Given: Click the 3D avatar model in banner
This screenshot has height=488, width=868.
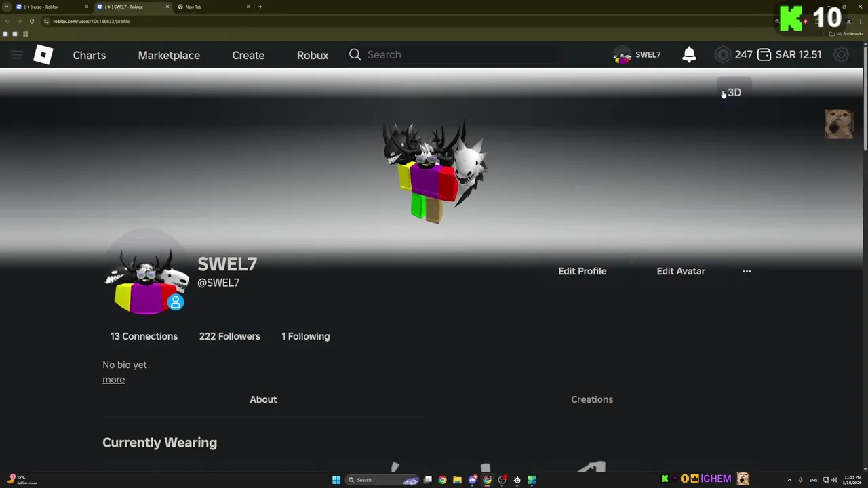Looking at the screenshot, I should tap(434, 172).
